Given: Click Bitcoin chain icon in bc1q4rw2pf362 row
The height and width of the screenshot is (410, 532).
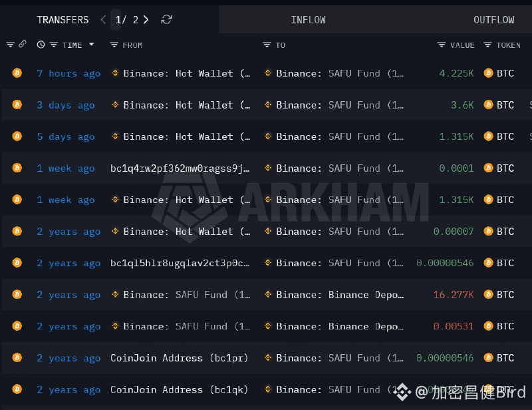Looking at the screenshot, I should [x=17, y=168].
